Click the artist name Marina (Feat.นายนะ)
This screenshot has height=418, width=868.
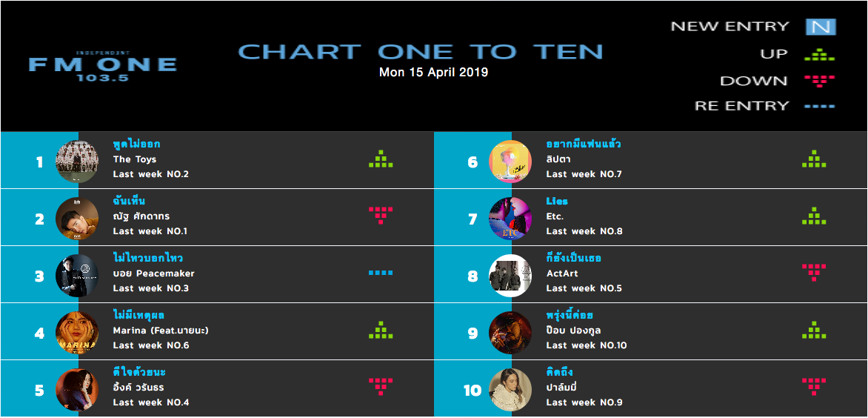pos(161,331)
